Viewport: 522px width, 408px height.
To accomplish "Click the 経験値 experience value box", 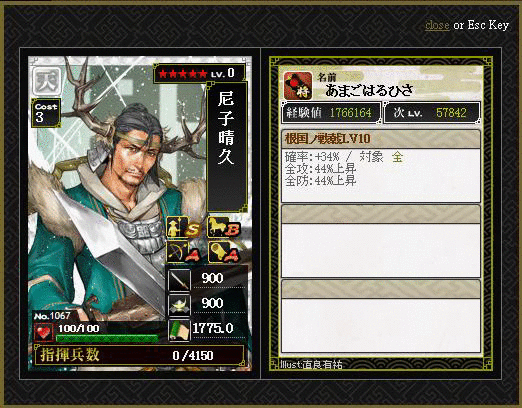I will (331, 113).
